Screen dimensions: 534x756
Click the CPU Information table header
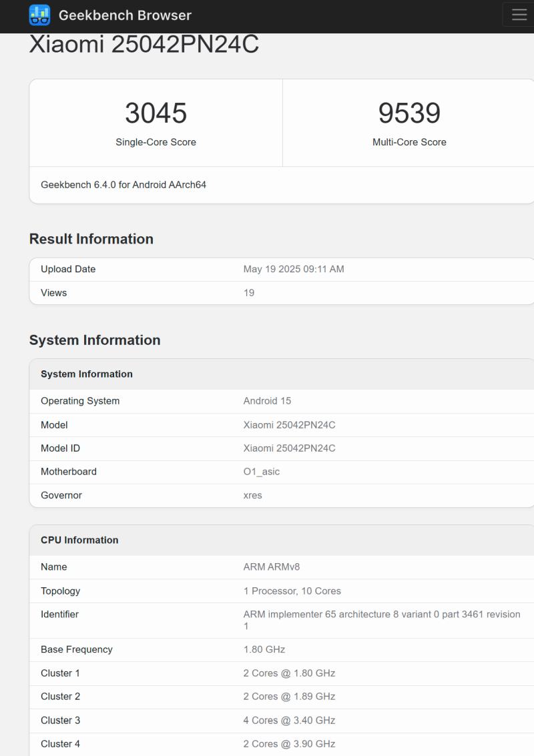(x=79, y=540)
